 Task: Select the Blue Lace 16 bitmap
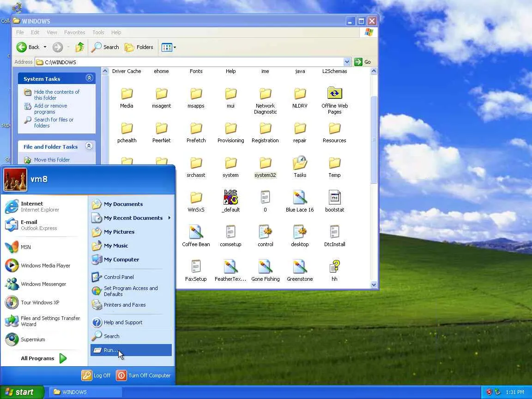click(x=300, y=197)
